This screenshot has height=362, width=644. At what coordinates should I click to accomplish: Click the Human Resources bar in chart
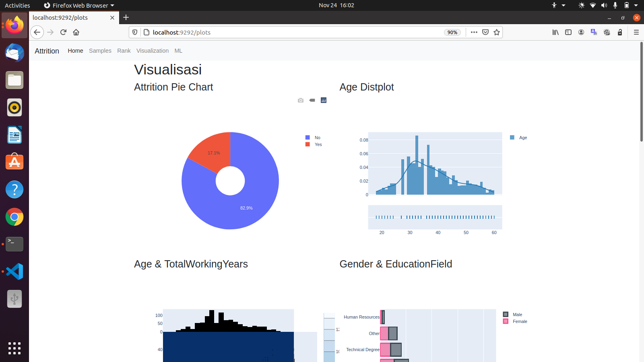[382, 317]
